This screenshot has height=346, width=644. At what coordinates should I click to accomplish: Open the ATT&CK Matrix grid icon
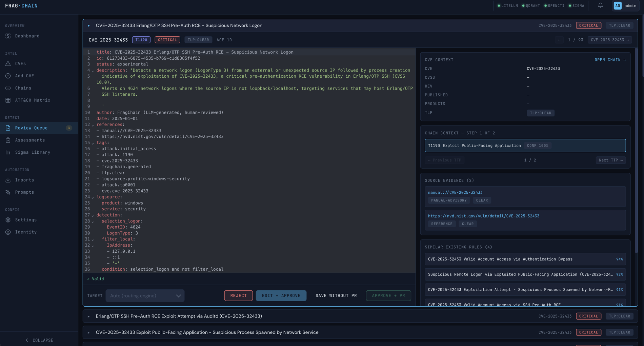(8, 100)
